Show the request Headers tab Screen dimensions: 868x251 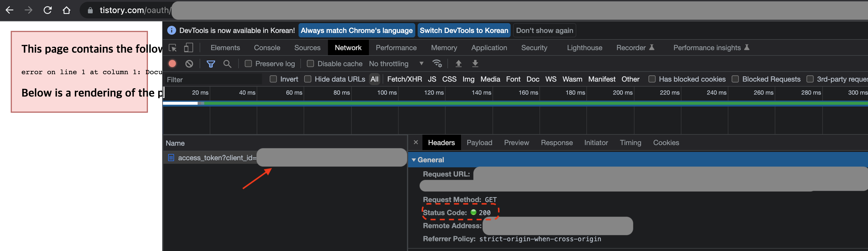441,143
